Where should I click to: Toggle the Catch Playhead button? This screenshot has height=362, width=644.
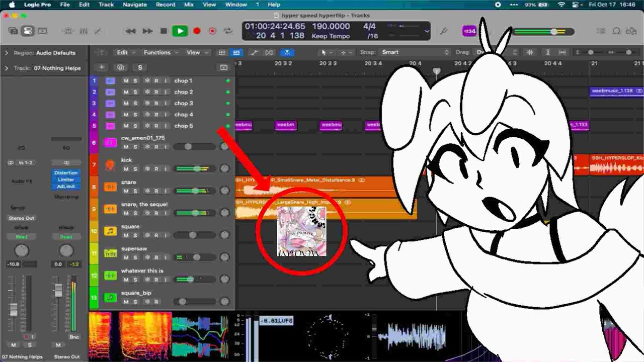click(x=287, y=52)
